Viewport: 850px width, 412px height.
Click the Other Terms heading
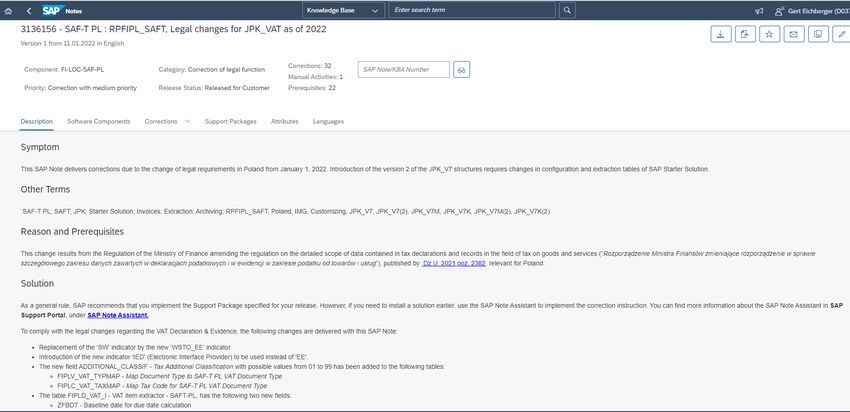tap(45, 189)
